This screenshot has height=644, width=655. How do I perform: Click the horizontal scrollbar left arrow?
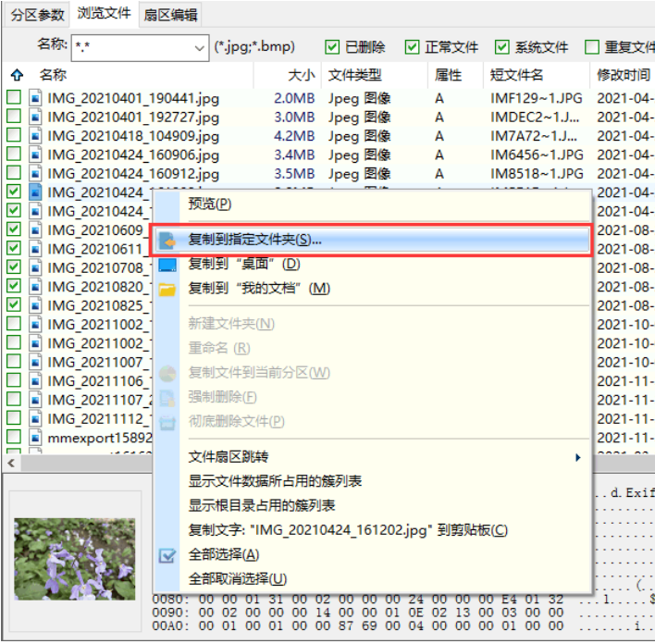11,463
